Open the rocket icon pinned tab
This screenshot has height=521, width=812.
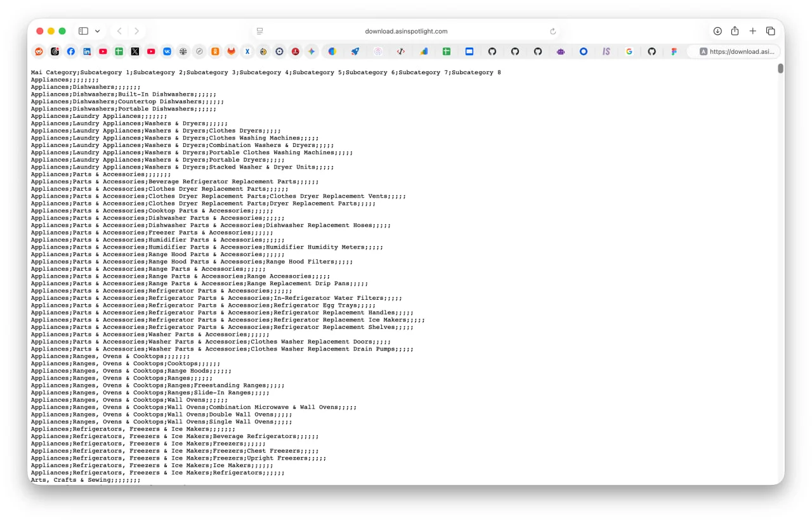pyautogui.click(x=355, y=51)
